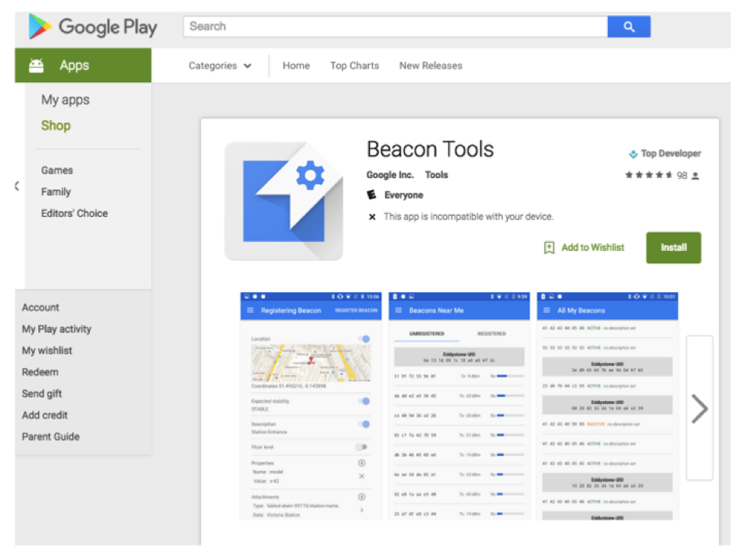Open the Family category
The width and height of the screenshot is (742, 560).
(56, 192)
